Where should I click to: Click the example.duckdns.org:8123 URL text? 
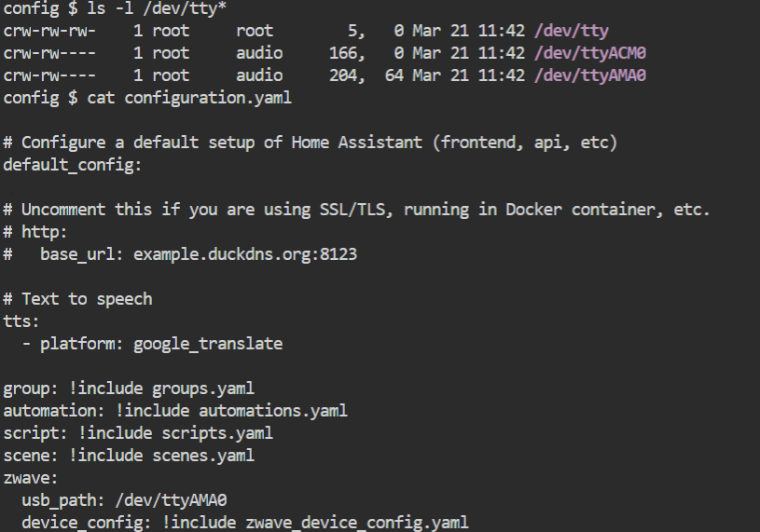coord(245,254)
